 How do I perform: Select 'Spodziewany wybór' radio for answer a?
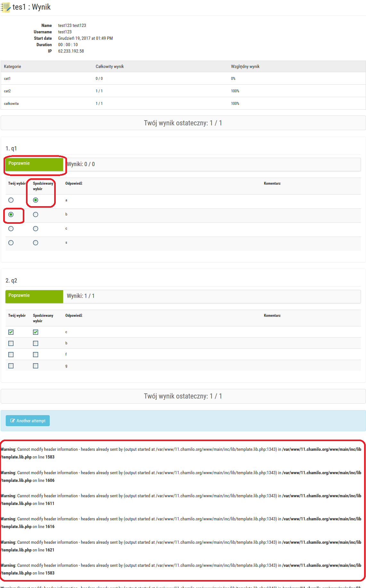(x=36, y=200)
